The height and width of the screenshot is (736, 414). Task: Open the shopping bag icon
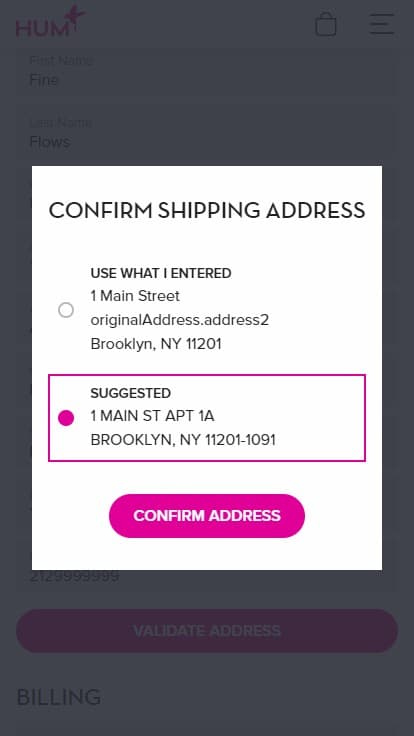[326, 24]
